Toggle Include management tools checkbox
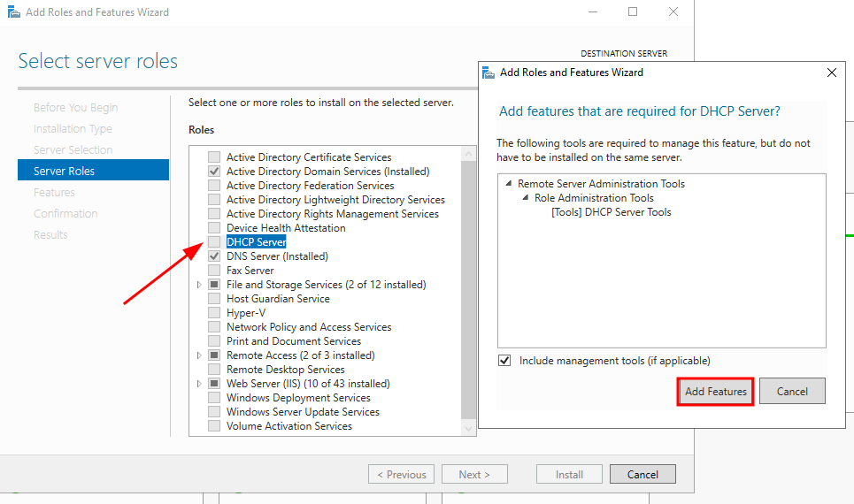This screenshot has width=854, height=504. [504, 361]
